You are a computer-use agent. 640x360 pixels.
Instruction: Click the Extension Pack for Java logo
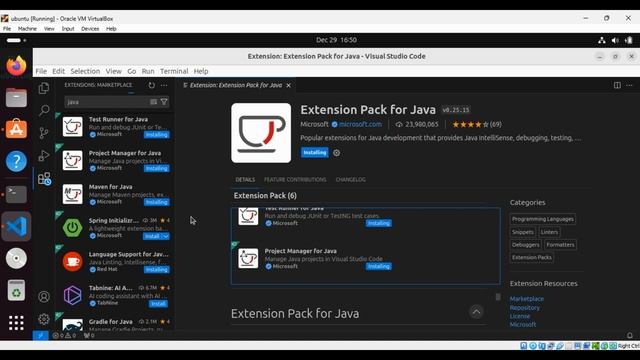(261, 133)
